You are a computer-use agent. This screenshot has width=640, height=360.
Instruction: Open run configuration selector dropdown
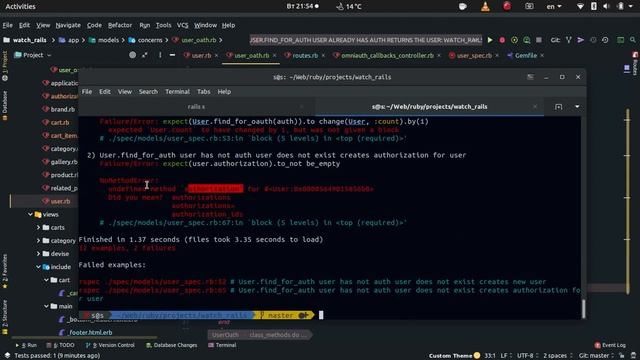(x=366, y=40)
